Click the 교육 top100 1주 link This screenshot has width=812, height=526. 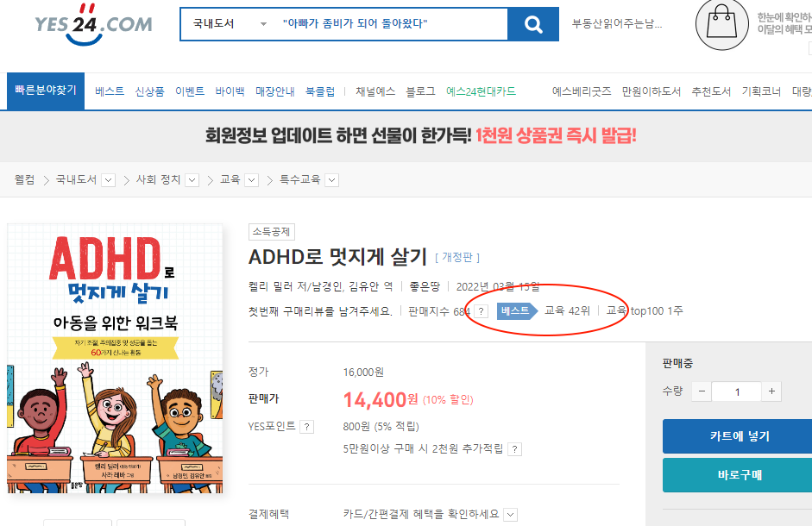click(645, 310)
